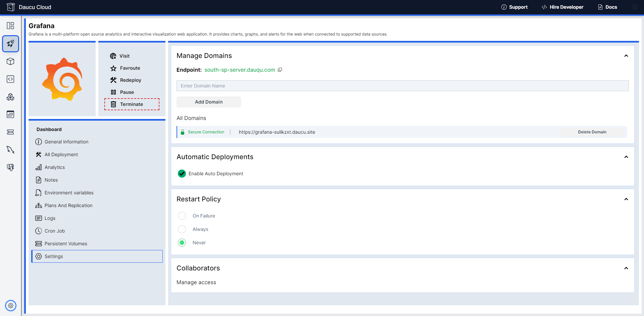Viewport: 644px width, 316px height.
Task: Select the Always restart policy
Action: (182, 229)
